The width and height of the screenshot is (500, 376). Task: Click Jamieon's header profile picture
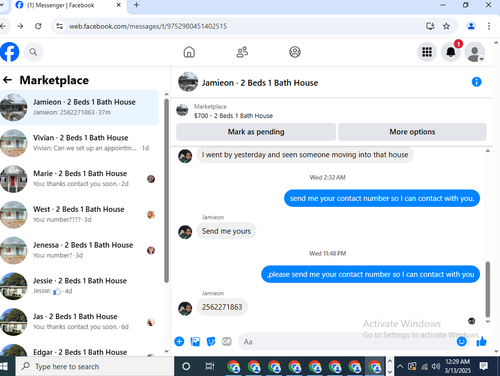[188, 82]
